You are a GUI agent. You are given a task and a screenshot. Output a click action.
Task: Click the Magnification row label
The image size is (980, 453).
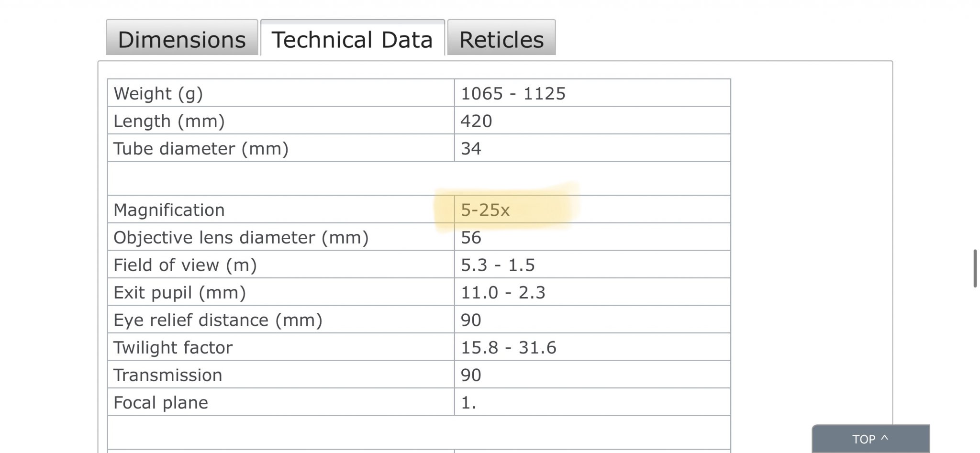coord(169,210)
